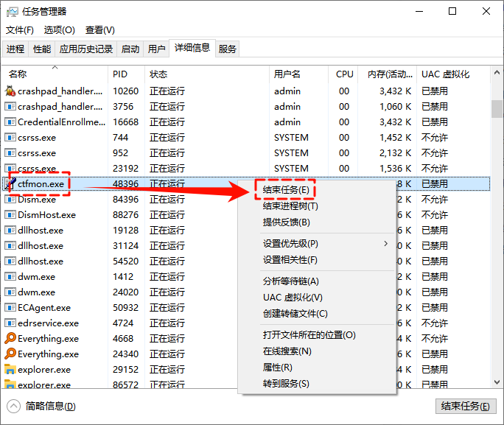Click the CredentialEnrollme... process icon

click(10, 122)
